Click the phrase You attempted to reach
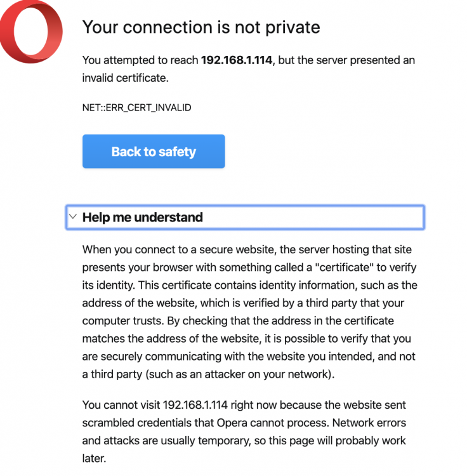This screenshot has height=476, width=467. click(140, 60)
